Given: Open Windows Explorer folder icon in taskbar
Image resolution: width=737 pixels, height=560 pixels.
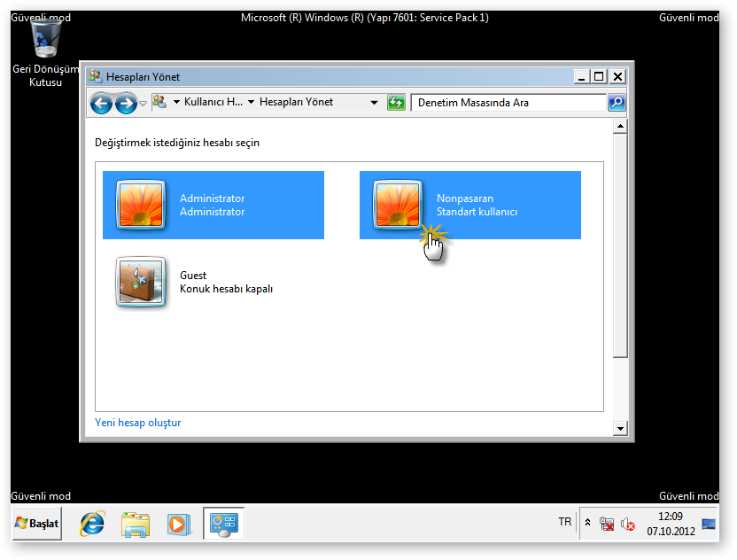Looking at the screenshot, I should click(136, 524).
